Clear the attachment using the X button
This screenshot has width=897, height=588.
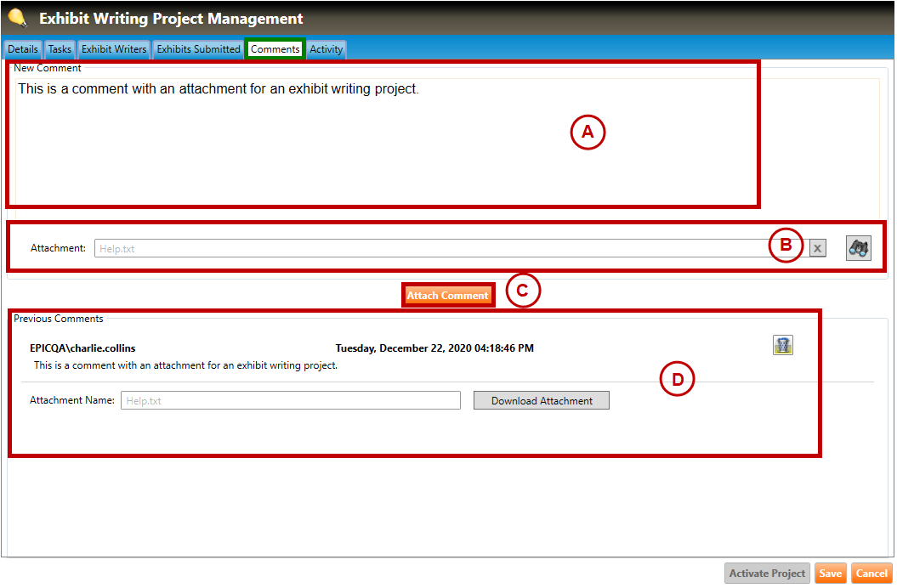point(817,248)
